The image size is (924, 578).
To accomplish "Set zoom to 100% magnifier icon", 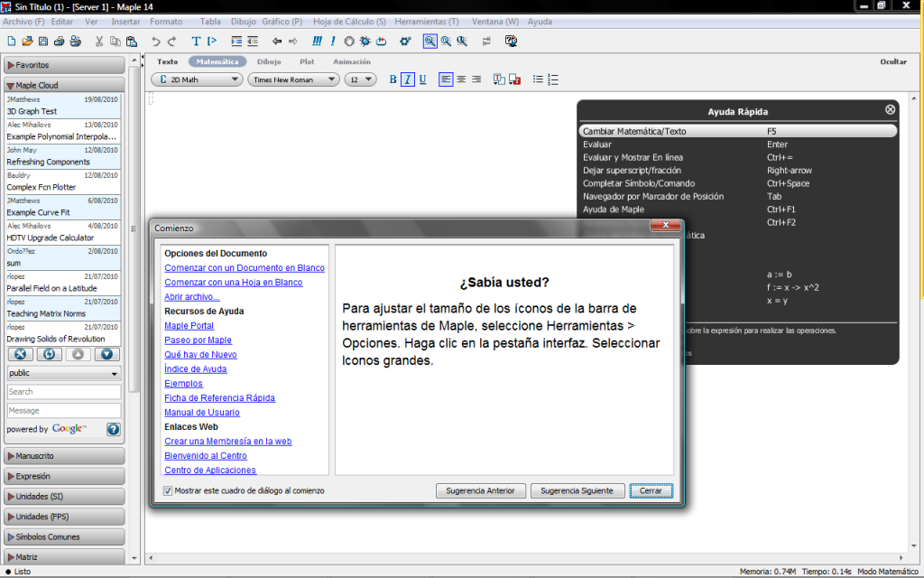I will 430,42.
